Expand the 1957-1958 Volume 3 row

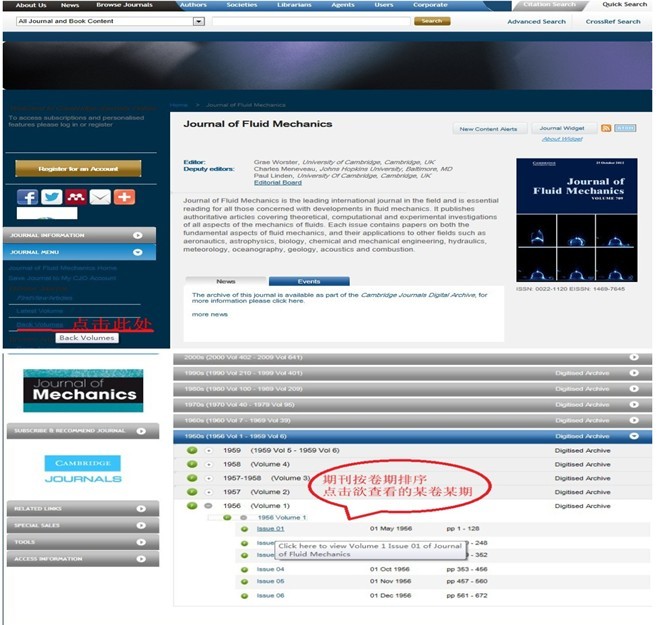[209, 478]
